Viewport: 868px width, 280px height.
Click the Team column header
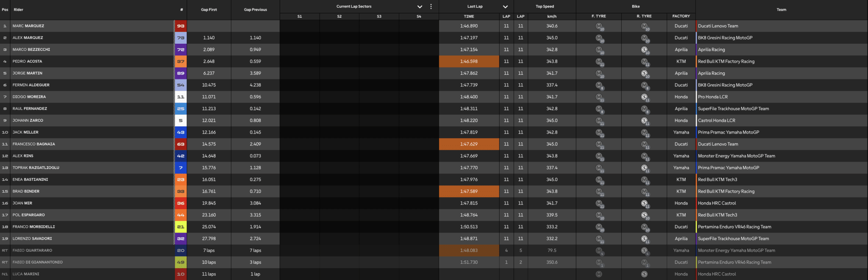782,10
